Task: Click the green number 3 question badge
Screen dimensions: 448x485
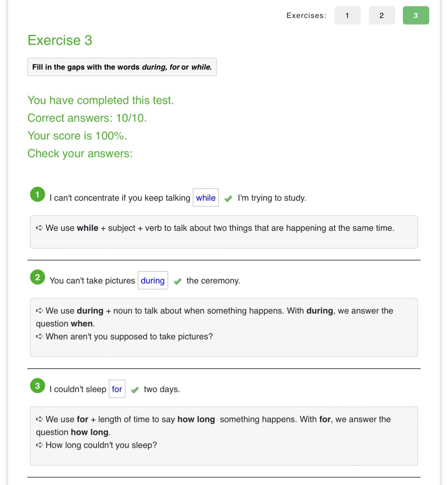Action: [x=37, y=386]
